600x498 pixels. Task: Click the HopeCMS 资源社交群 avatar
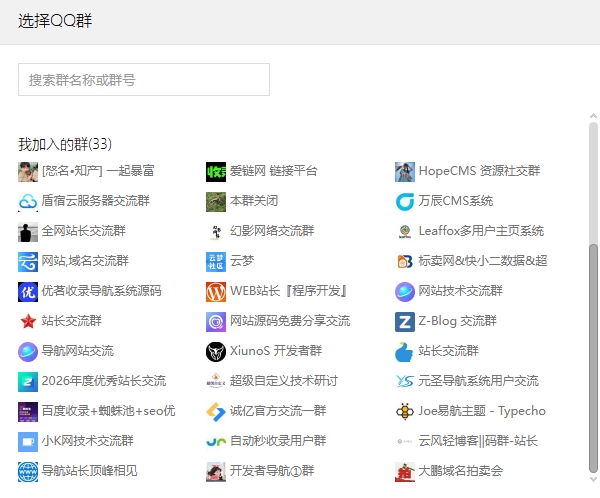point(405,171)
